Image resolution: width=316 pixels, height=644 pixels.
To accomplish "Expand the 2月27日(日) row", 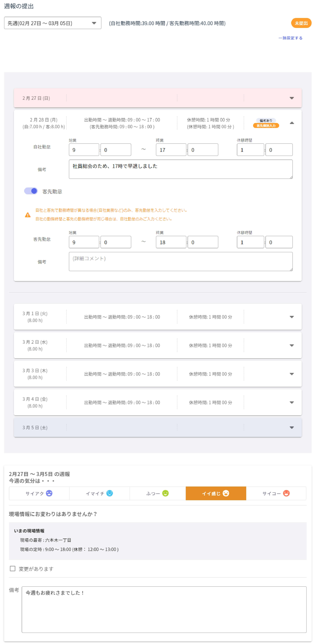I will 291,98.
